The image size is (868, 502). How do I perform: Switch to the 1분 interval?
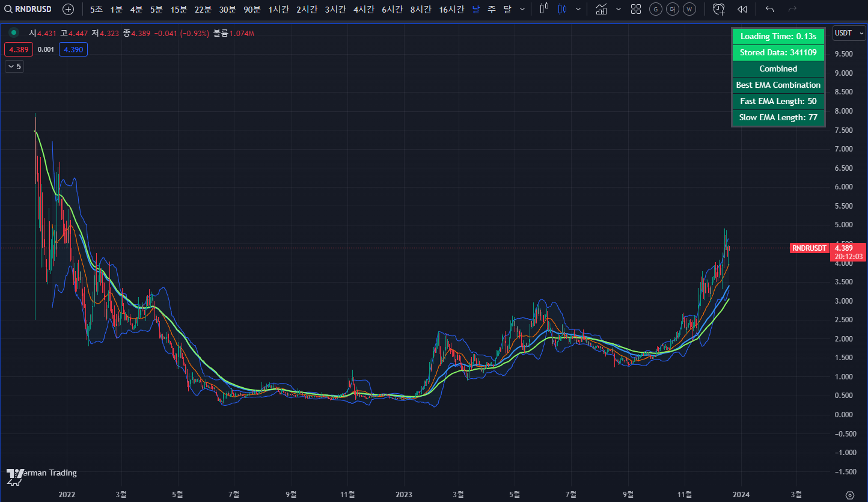tap(116, 9)
